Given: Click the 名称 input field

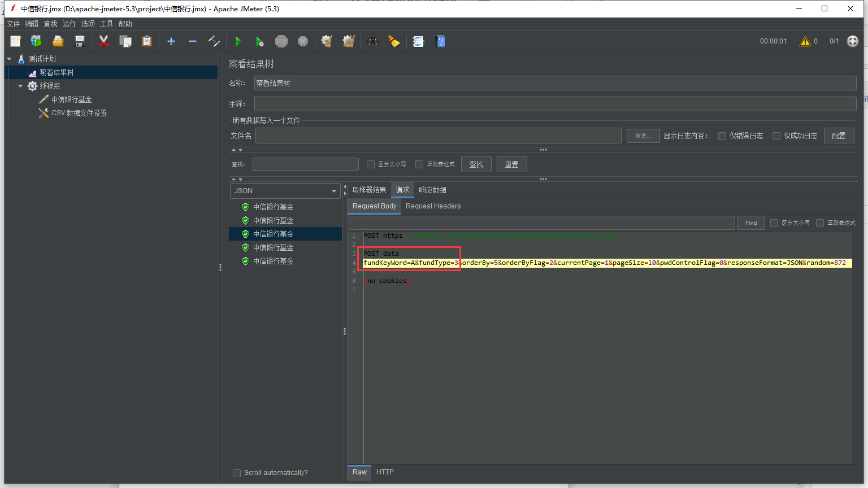Looking at the screenshot, I should (555, 83).
